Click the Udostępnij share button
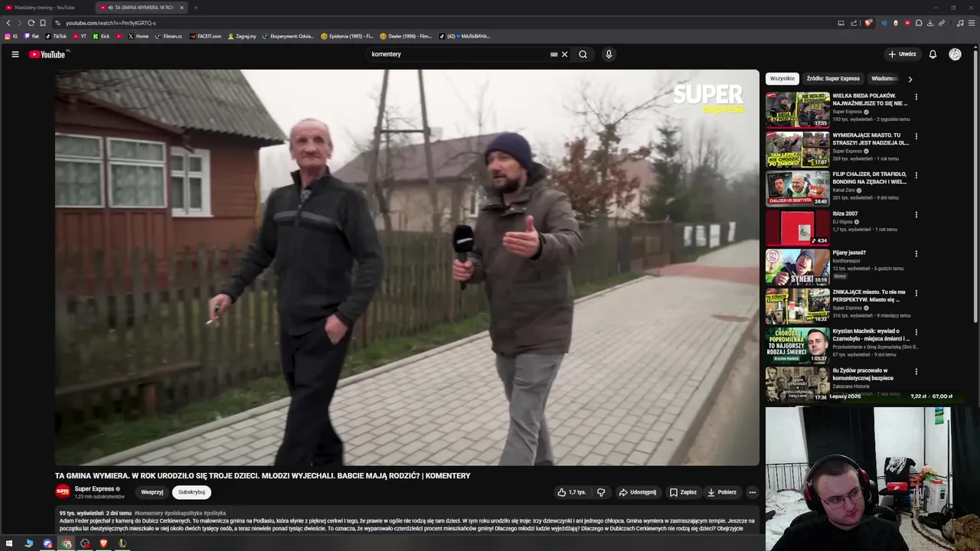 tap(637, 492)
